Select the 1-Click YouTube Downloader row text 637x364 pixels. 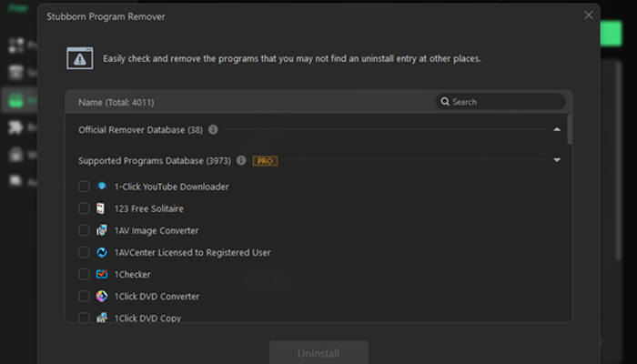pos(171,187)
